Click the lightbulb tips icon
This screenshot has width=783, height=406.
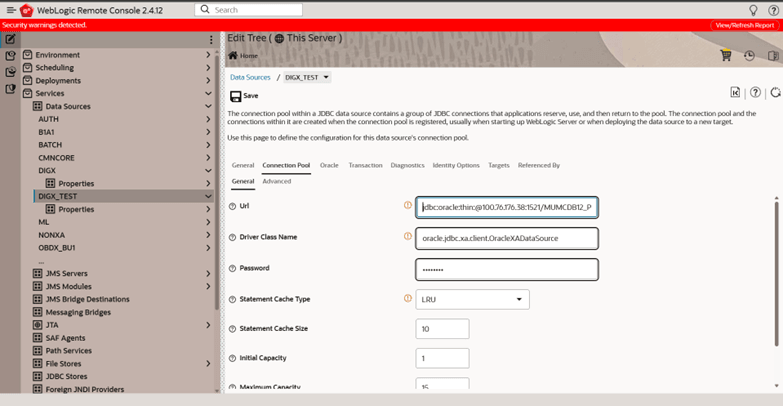pyautogui.click(x=753, y=10)
